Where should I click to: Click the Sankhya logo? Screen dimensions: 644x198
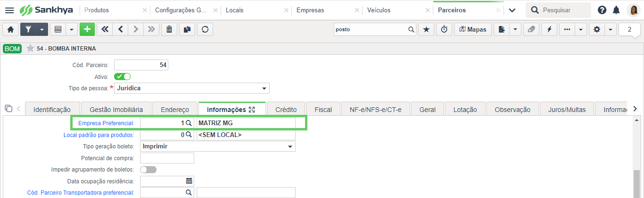pyautogui.click(x=46, y=10)
